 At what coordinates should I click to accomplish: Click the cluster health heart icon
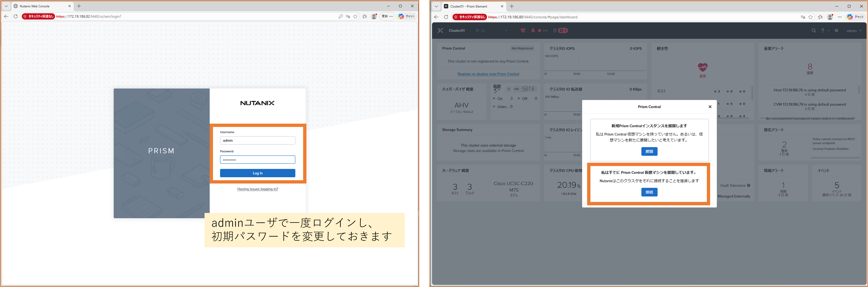[523, 30]
